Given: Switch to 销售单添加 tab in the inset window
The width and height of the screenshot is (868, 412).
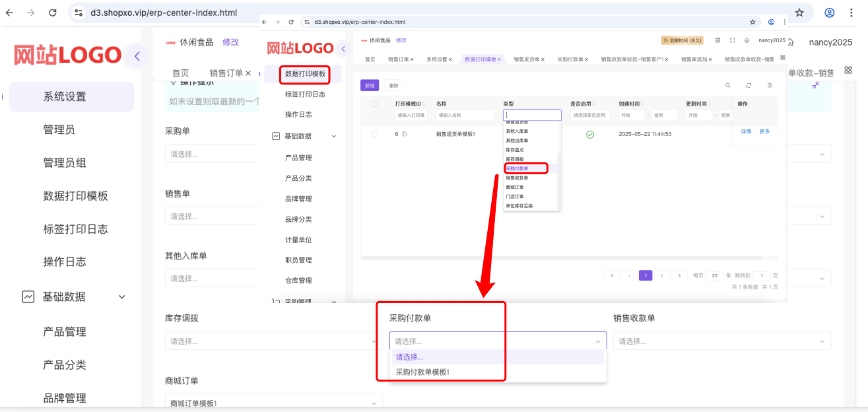Looking at the screenshot, I should pyautogui.click(x=694, y=59).
